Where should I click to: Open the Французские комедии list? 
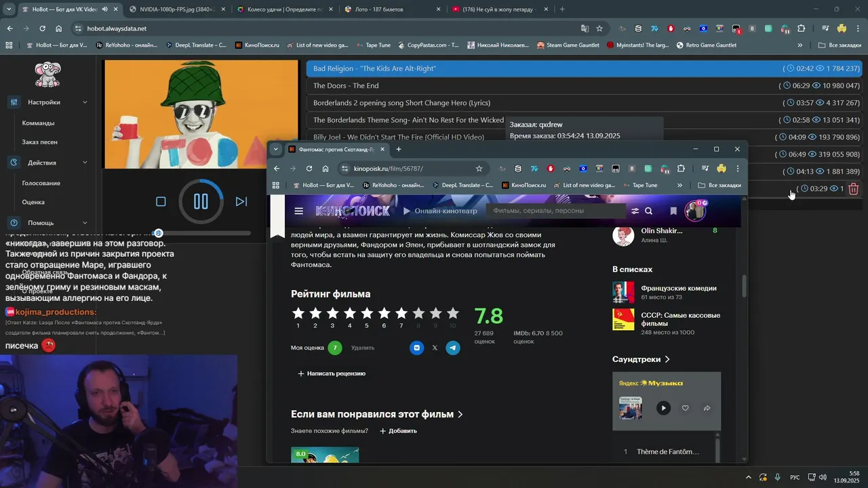click(x=679, y=288)
